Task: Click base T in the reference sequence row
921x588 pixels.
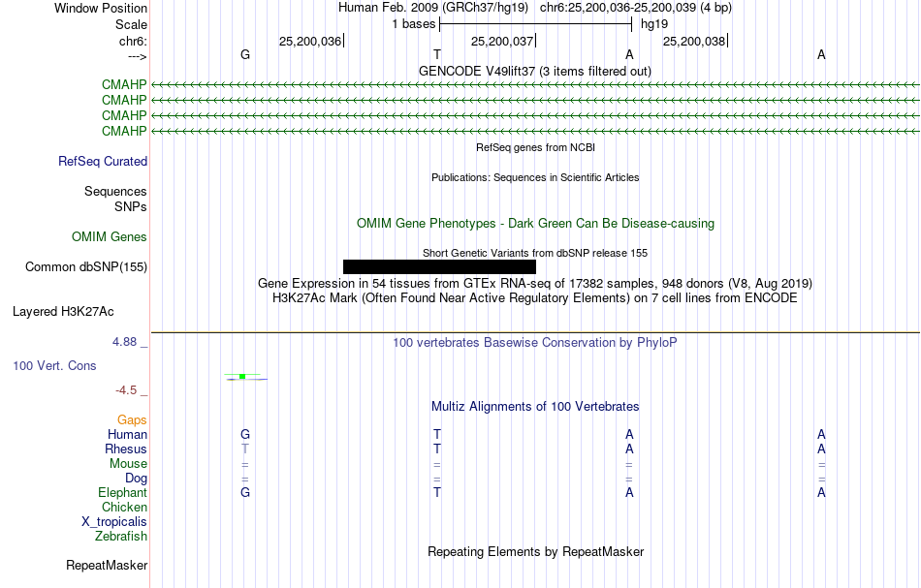Action: (437, 54)
